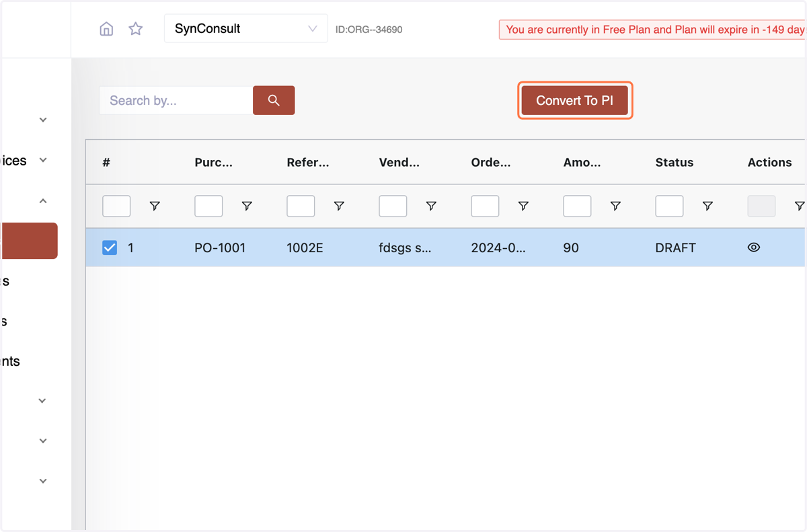Expand the first sidebar chevron above 'ices'

click(43, 120)
